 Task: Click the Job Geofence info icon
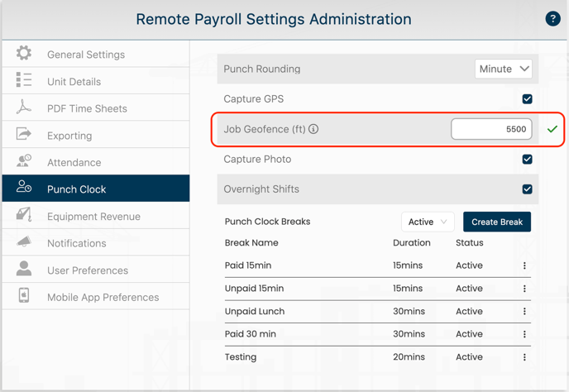tap(313, 129)
